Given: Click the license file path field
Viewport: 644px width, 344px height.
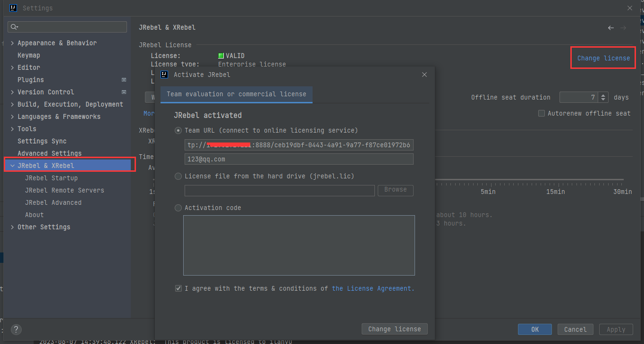Looking at the screenshot, I should (x=280, y=190).
